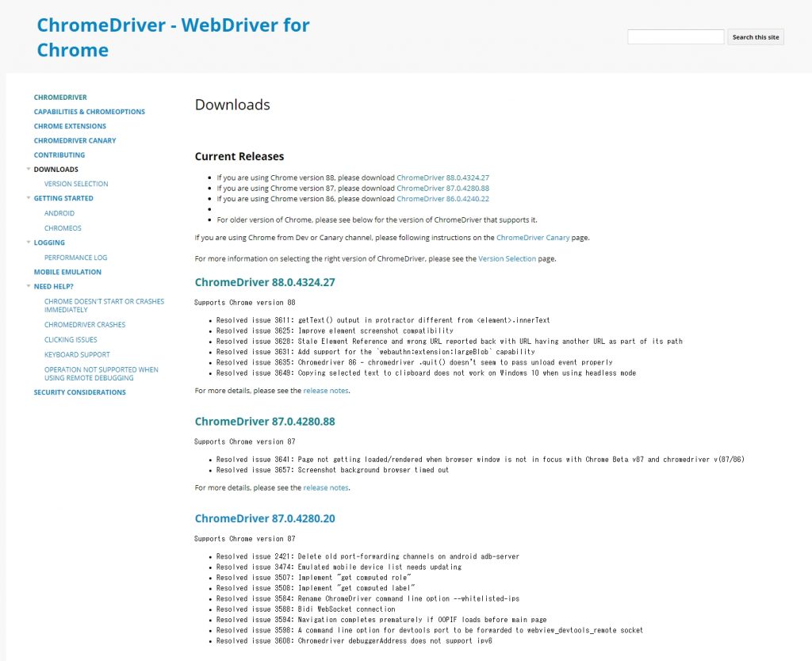This screenshot has width=812, height=661.
Task: Open the CHROMEDRIVER sidebar page
Action: 60,97
